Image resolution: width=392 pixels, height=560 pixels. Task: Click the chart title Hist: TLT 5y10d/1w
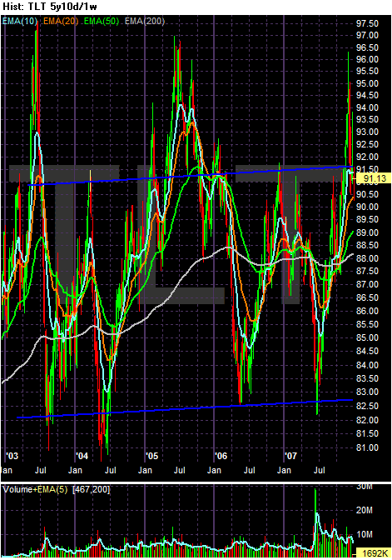50,7
